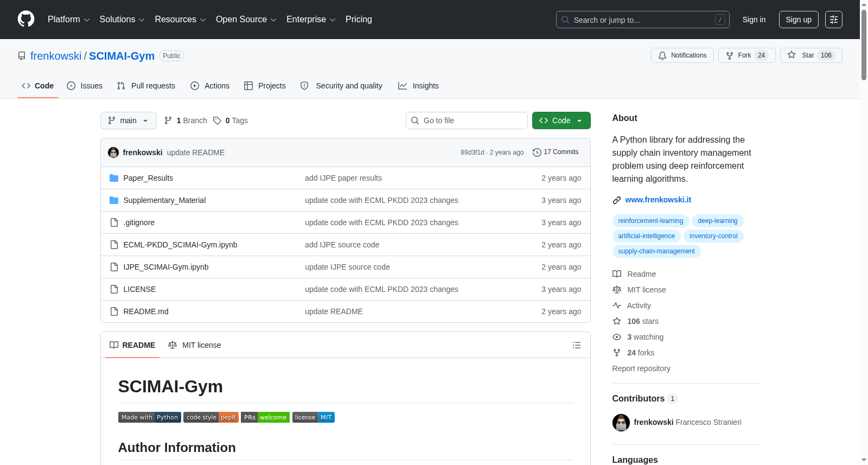Open the Paper_Results folder
The width and height of the screenshot is (868, 465).
(x=148, y=178)
